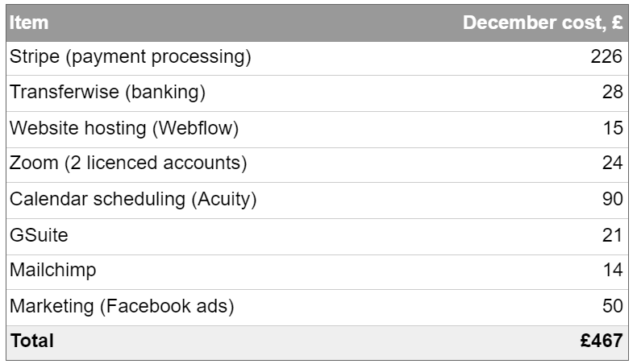
Task: Click the Website hosting (Webflow) cell
Action: click(124, 128)
